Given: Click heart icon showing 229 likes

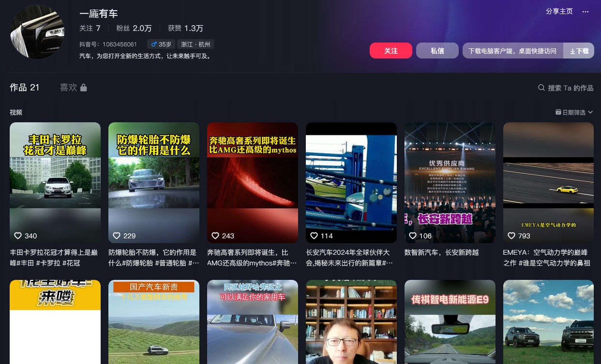Looking at the screenshot, I should pos(117,236).
